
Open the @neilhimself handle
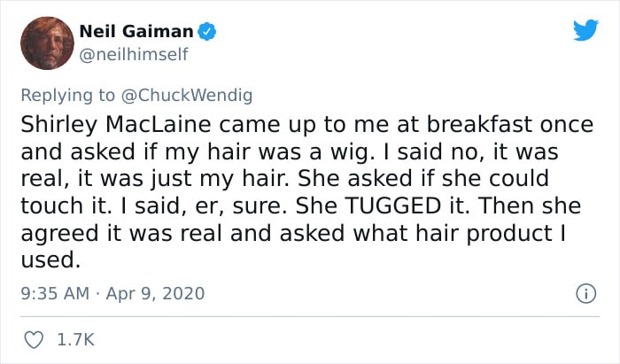[x=134, y=54]
